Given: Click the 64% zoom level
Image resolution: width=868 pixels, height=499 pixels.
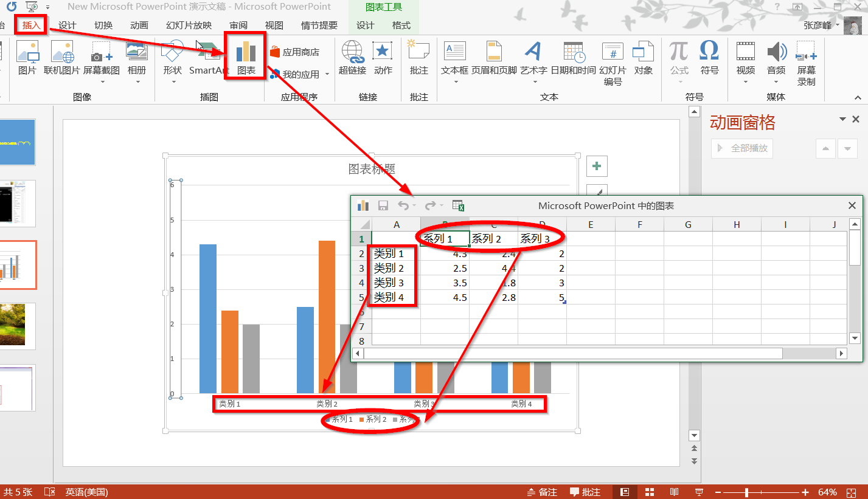Looking at the screenshot, I should pyautogui.click(x=827, y=492).
